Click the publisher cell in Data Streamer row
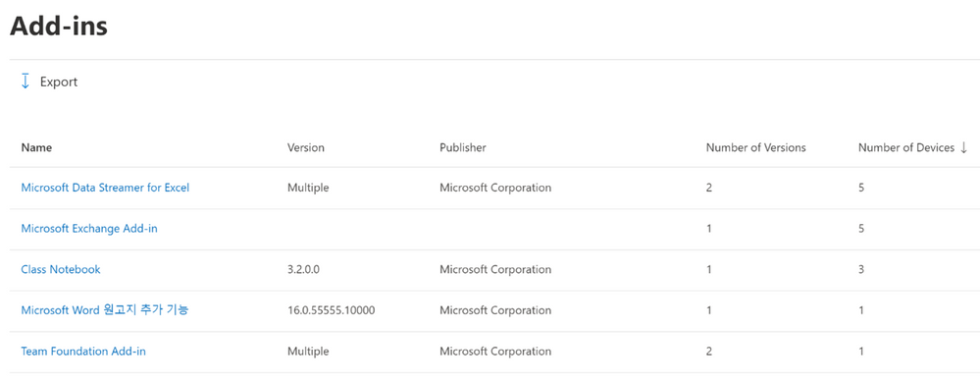The width and height of the screenshot is (980, 382). pyautogui.click(x=495, y=188)
